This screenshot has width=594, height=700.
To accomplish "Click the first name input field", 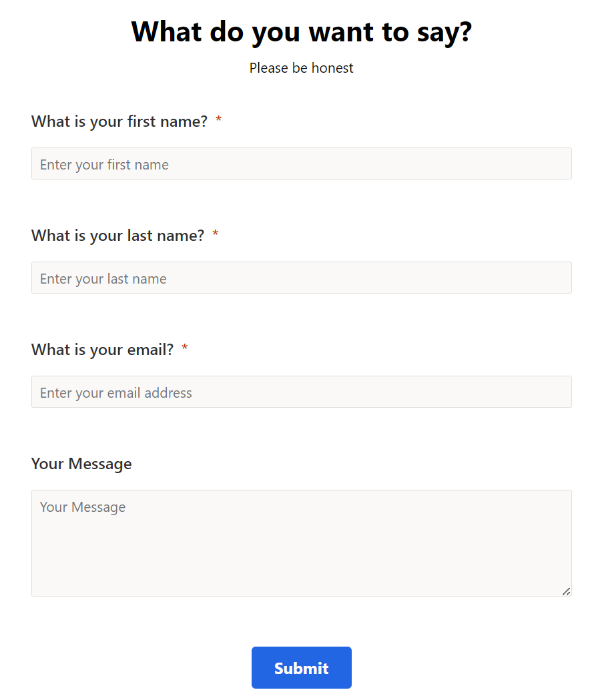I will pyautogui.click(x=301, y=163).
